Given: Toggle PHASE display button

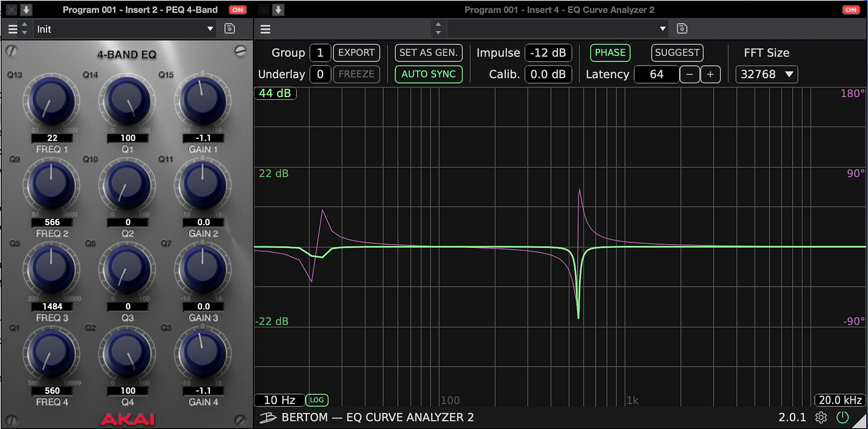Looking at the screenshot, I should tap(610, 52).
